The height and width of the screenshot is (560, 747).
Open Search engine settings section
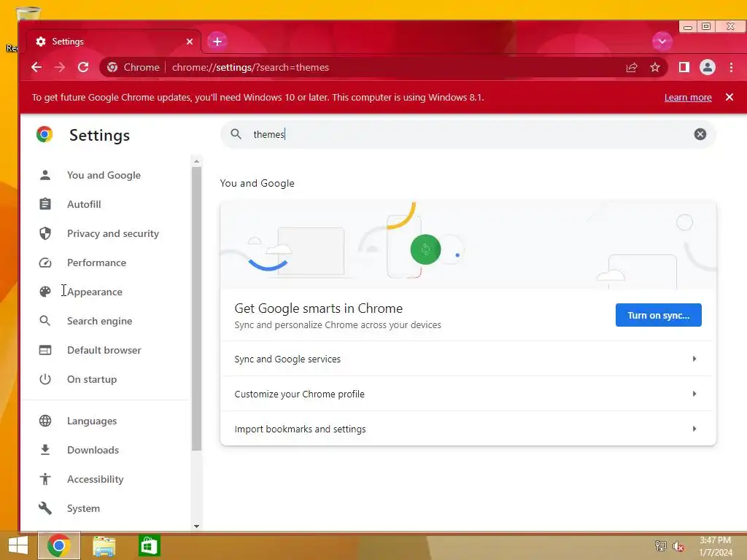click(99, 321)
